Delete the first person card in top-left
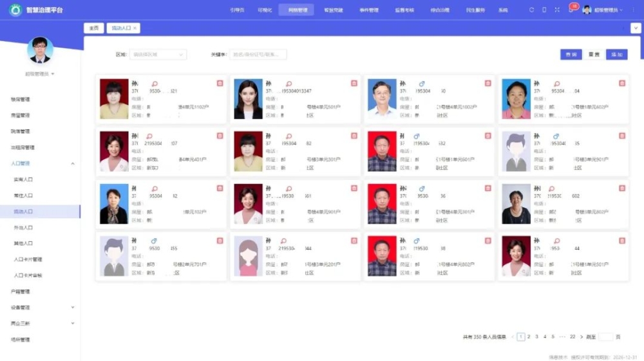Image resolution: width=644 pixels, height=361 pixels. pyautogui.click(x=220, y=83)
